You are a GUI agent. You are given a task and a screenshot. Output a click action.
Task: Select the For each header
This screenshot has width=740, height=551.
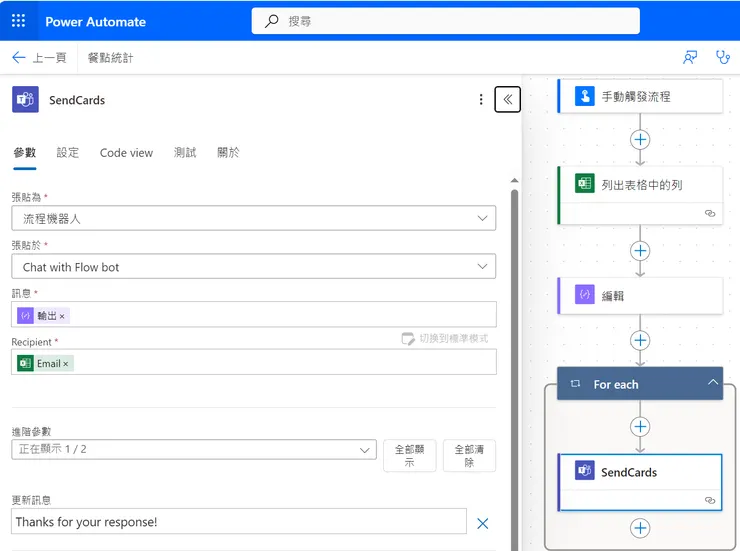tap(640, 384)
